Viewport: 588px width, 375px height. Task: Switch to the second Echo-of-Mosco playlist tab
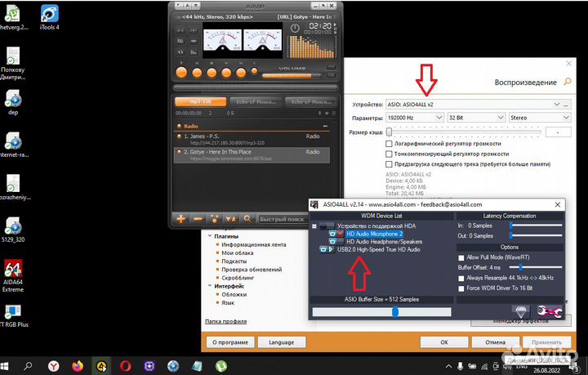point(311,101)
